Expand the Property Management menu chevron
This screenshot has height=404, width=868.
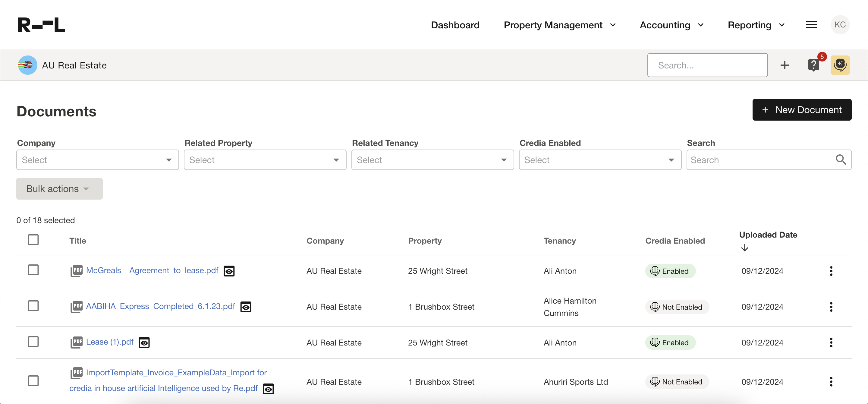coord(613,25)
